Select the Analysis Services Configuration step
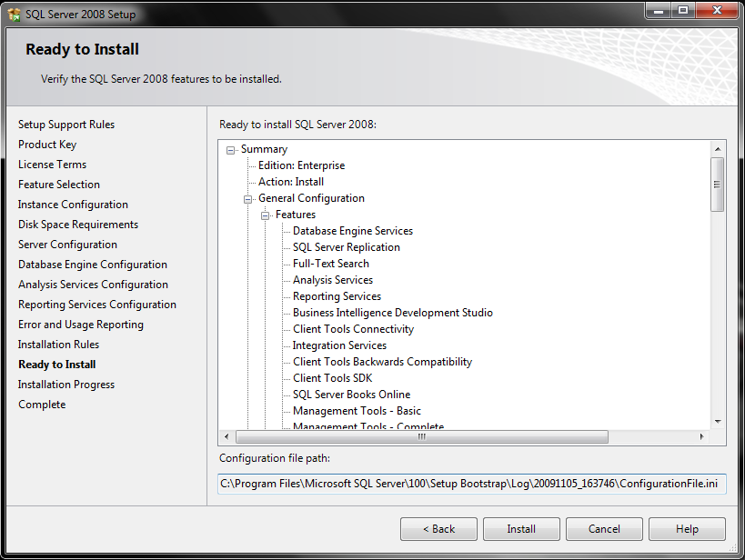 pyautogui.click(x=93, y=284)
